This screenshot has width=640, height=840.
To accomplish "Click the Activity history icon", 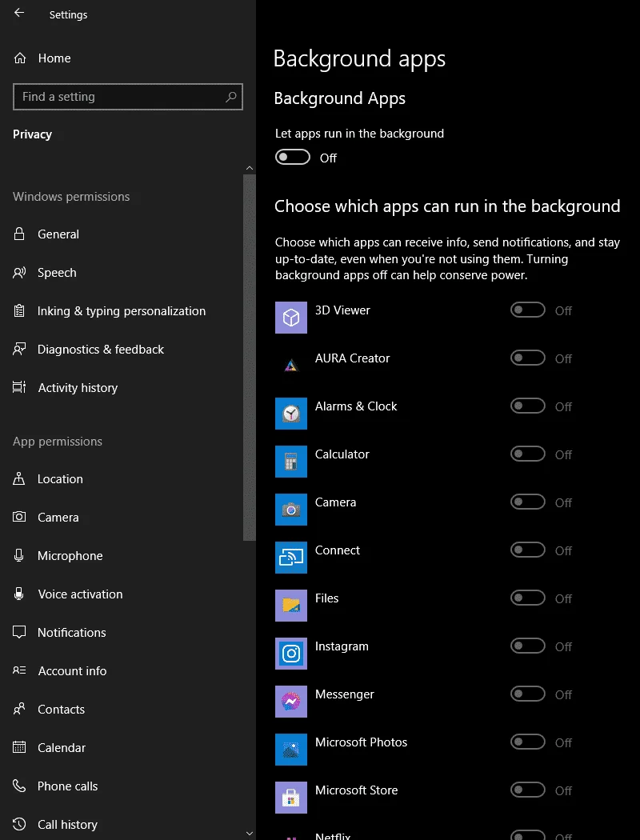I will point(19,387).
